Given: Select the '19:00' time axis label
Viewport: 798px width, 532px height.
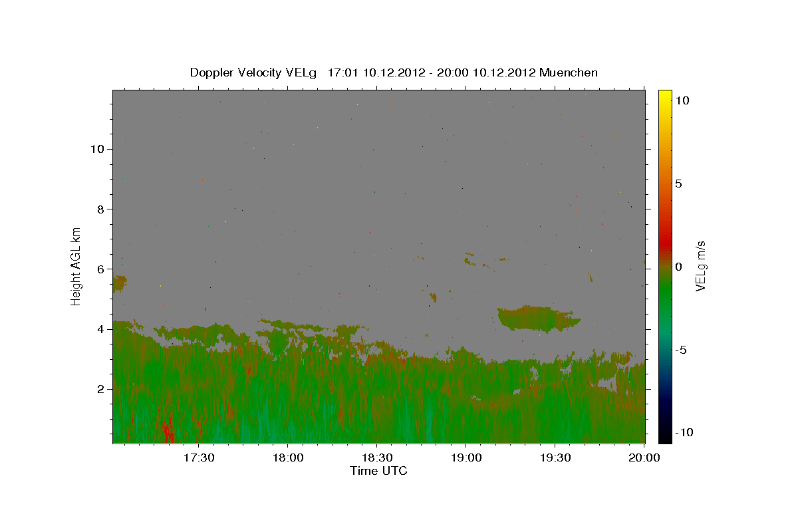Looking at the screenshot, I should point(466,458).
